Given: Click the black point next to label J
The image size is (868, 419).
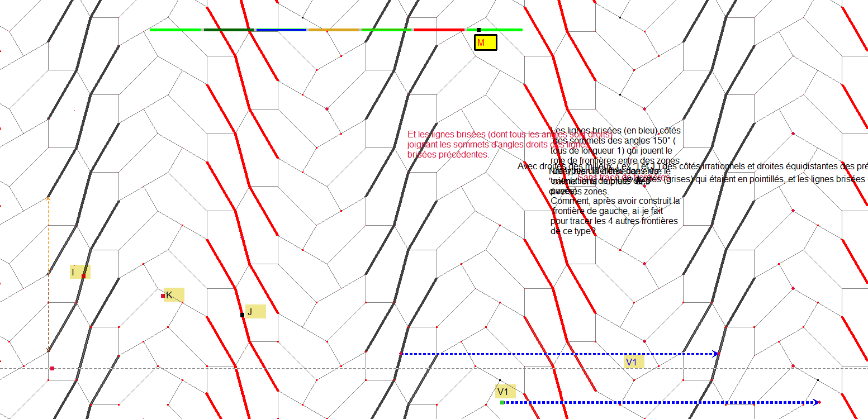Looking at the screenshot, I should click(242, 315).
